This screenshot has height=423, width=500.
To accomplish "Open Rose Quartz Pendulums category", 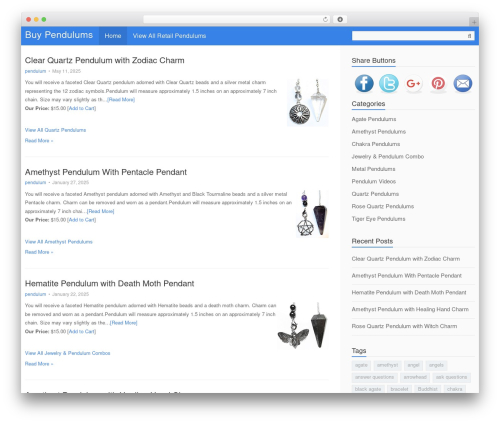I will [x=383, y=206].
